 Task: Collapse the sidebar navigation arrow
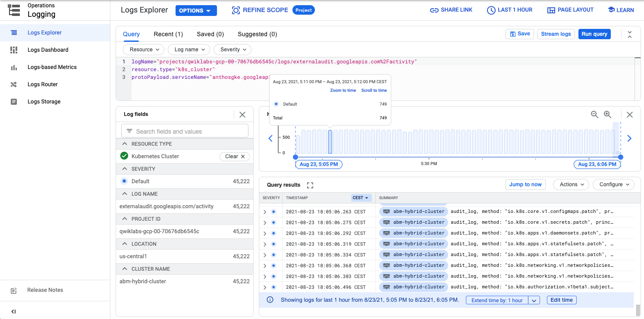tap(14, 311)
